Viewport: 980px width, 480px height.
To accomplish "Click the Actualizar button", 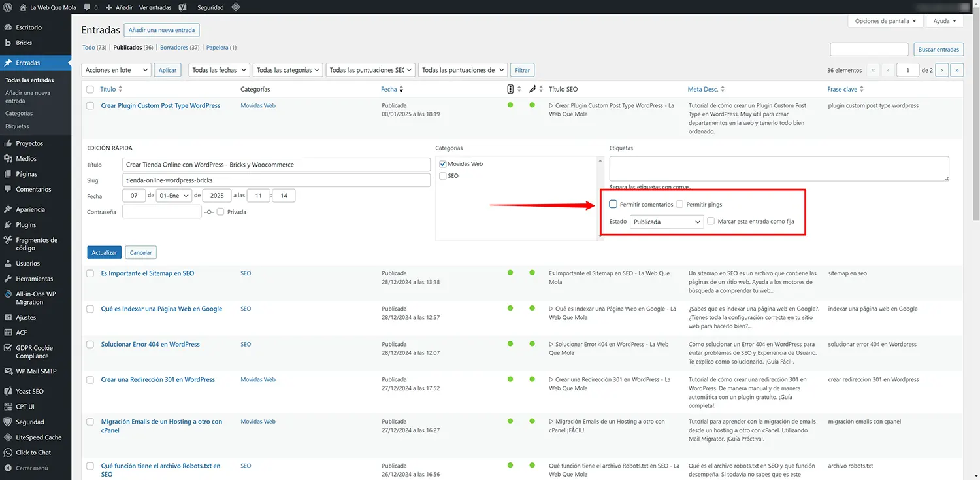I will point(104,252).
